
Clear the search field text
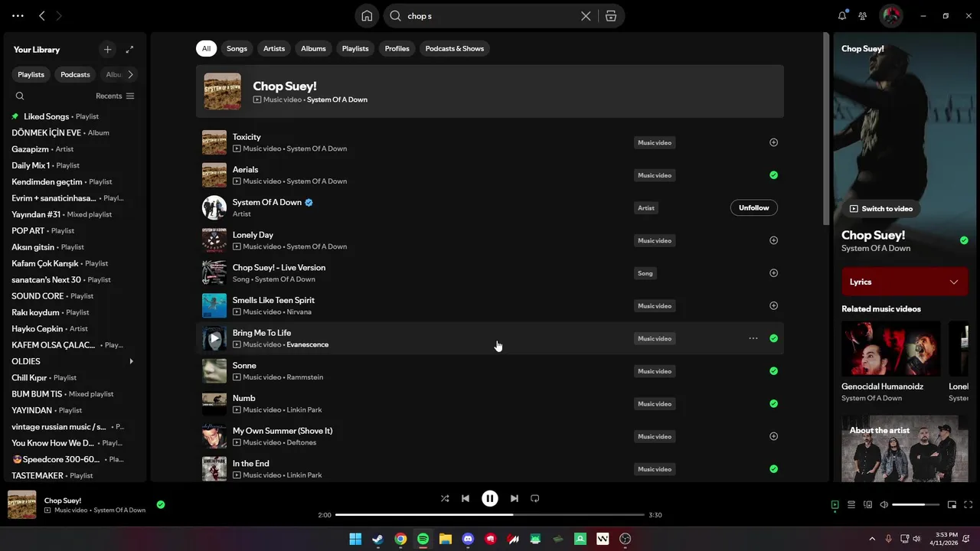pos(586,16)
